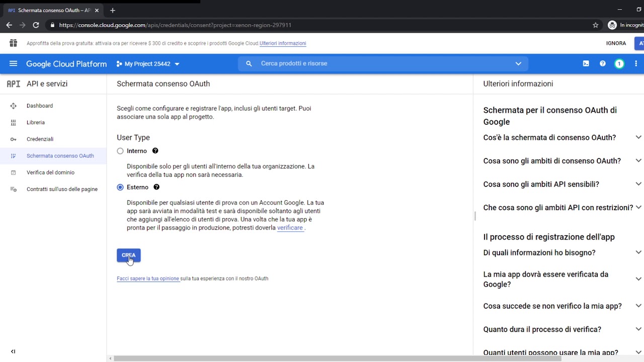
Task: Click the User Type heading
Action: click(133, 137)
